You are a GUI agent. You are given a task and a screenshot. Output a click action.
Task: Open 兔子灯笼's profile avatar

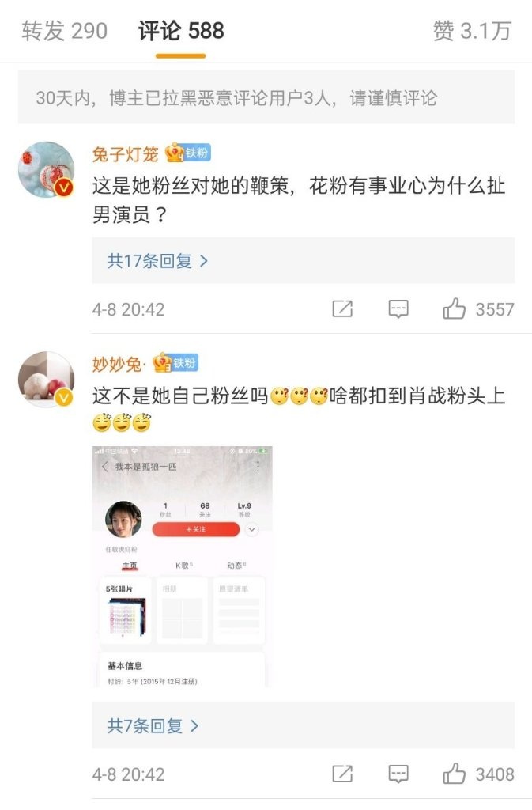pyautogui.click(x=46, y=169)
